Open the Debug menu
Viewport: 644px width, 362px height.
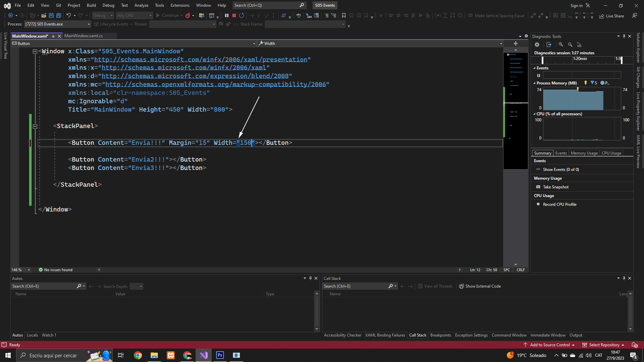[x=108, y=5]
